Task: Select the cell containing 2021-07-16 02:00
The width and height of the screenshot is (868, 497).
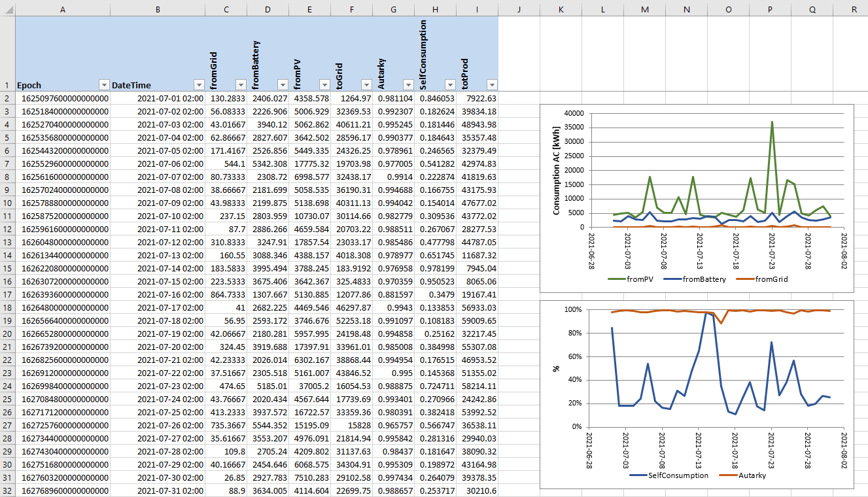Action: click(x=158, y=294)
